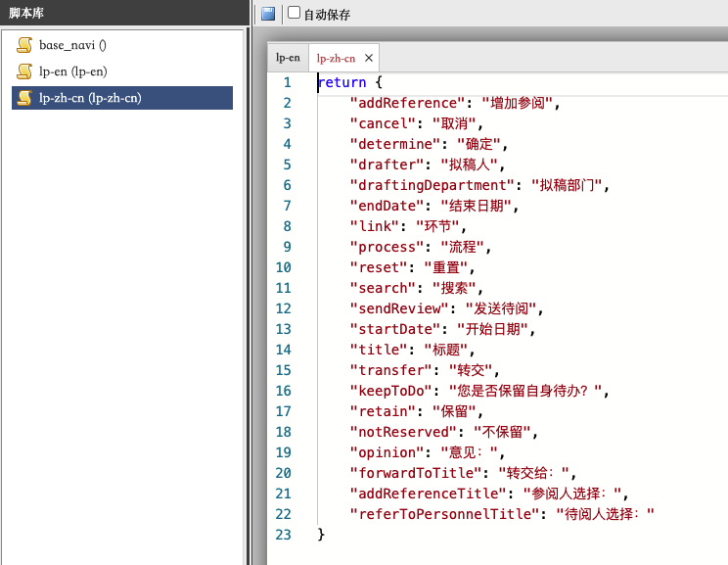Click the "draftingDepartment" key text

coord(432,185)
